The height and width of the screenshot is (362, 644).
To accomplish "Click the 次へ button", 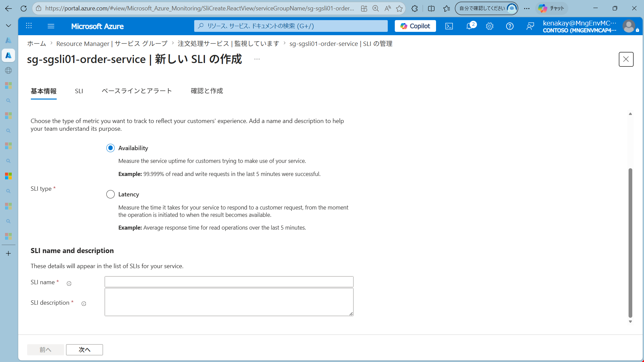I will click(85, 350).
